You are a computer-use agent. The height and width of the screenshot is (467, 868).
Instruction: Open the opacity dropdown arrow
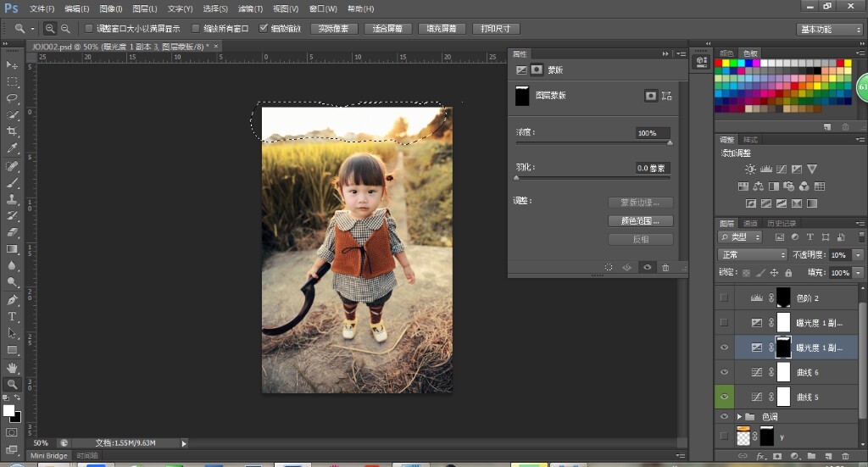858,255
